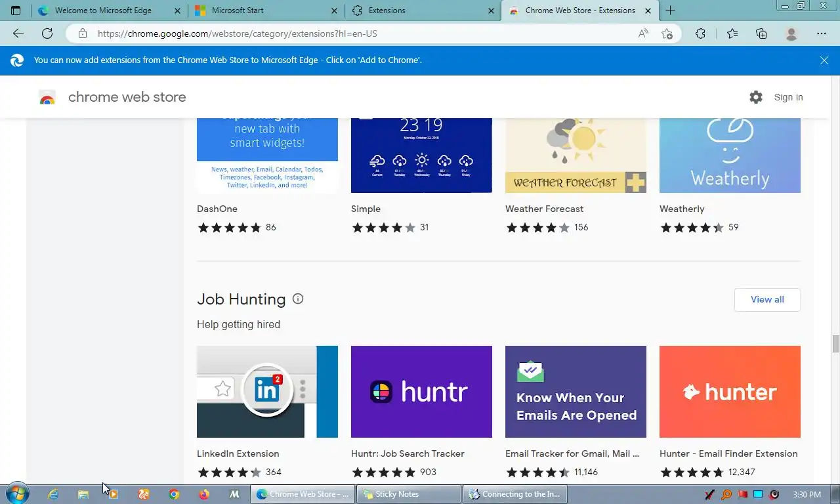Viewport: 840px width, 504px height.
Task: Open Windows Explorer folder taskbar icon
Action: pos(83,494)
